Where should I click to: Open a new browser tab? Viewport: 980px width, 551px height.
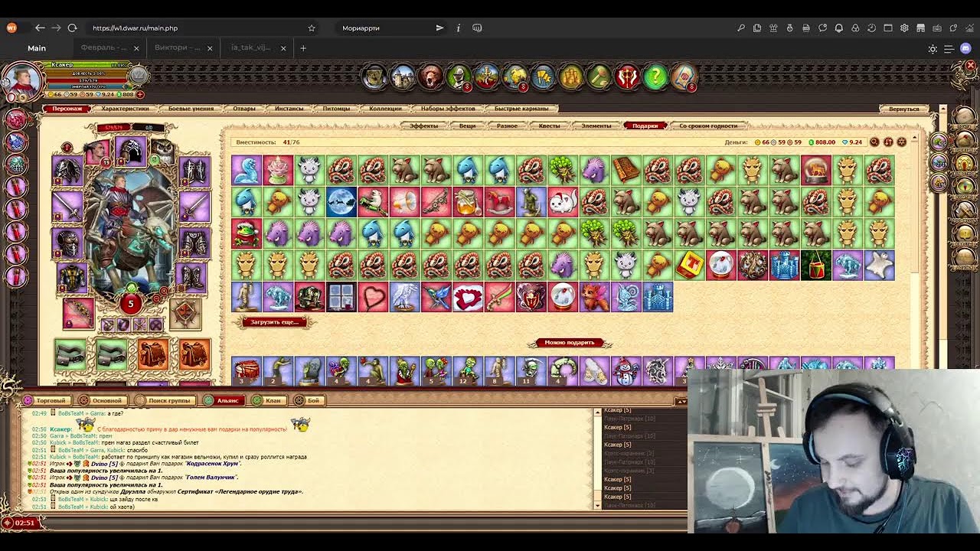pyautogui.click(x=303, y=47)
